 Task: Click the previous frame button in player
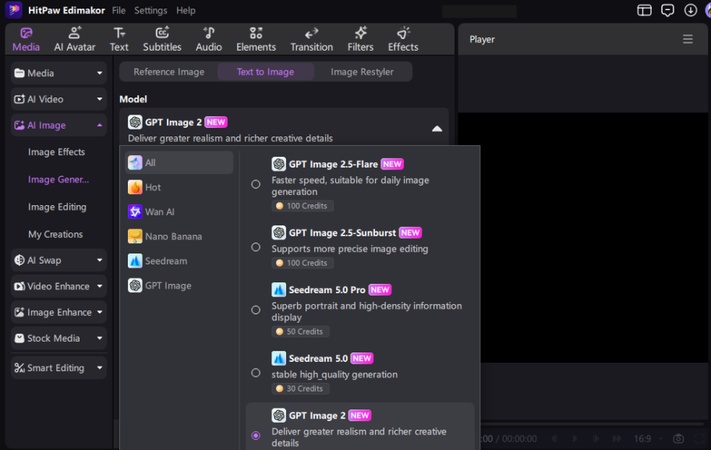(554, 438)
